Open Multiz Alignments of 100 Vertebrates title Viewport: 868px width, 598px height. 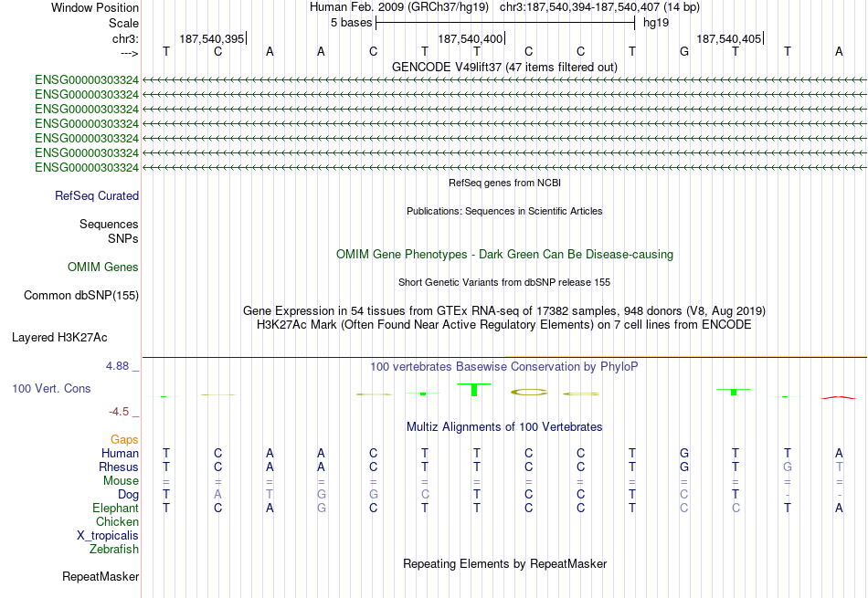504,427
